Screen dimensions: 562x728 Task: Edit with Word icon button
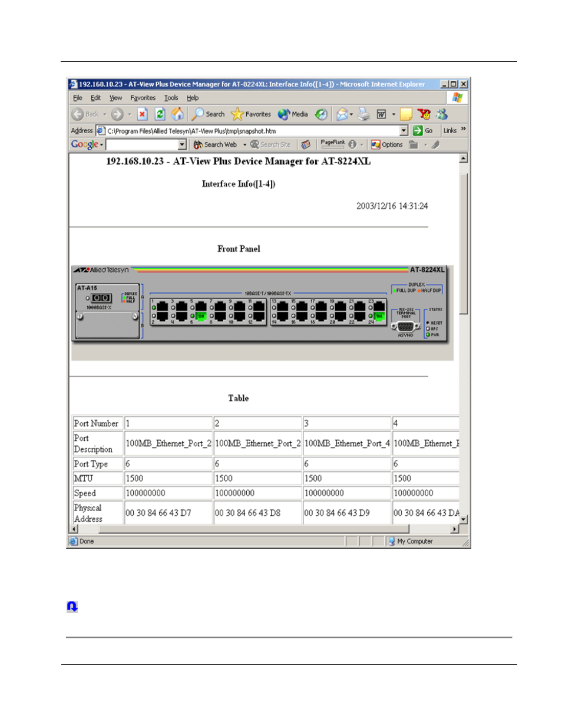click(381, 114)
